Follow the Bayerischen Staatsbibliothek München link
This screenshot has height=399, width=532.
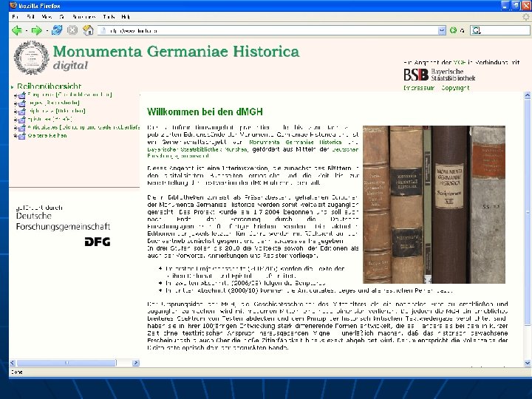point(198,149)
